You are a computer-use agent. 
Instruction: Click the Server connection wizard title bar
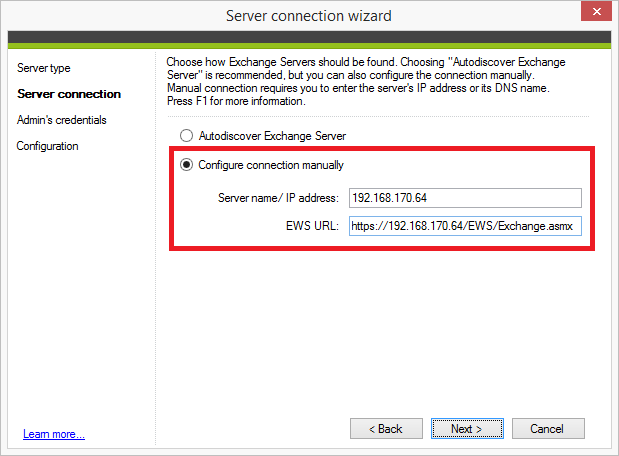click(x=309, y=16)
